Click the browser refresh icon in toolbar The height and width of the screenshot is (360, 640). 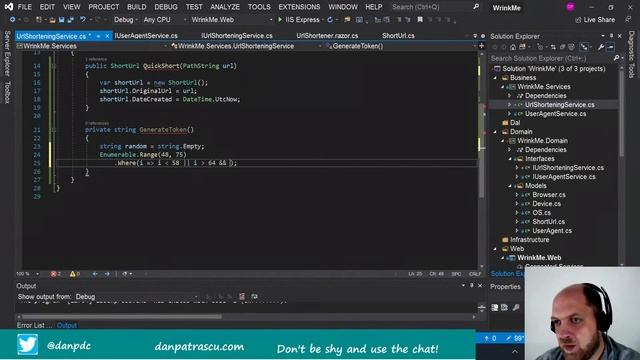pyautogui.click(x=330, y=20)
